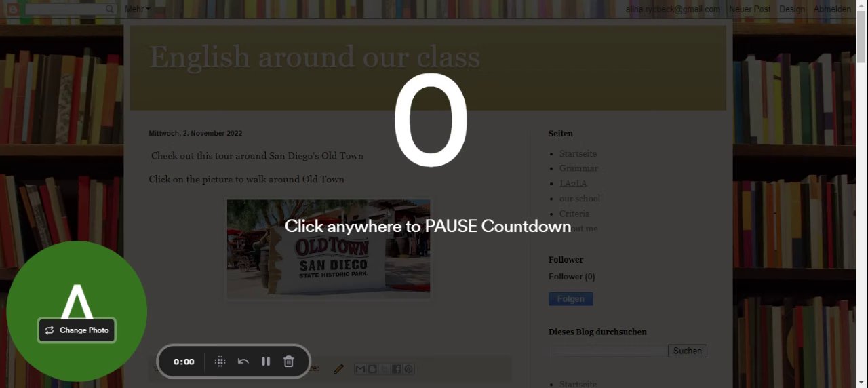Viewport: 868px width, 388px height.
Task: Focus the blog search input field
Action: 608,351
